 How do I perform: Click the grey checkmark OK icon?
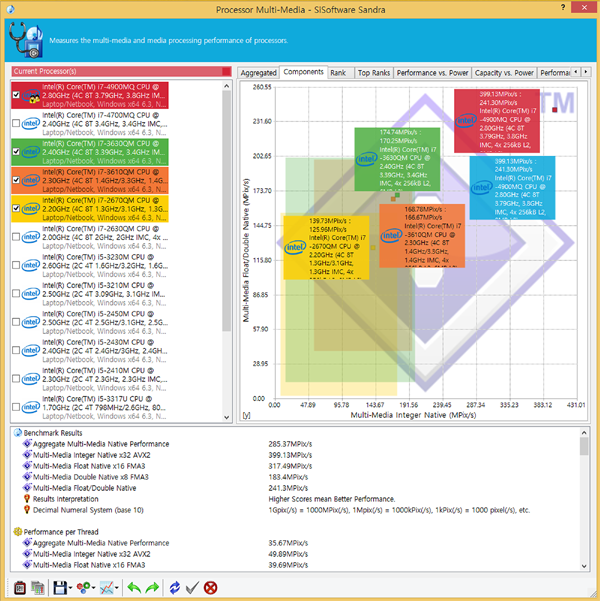click(x=192, y=588)
